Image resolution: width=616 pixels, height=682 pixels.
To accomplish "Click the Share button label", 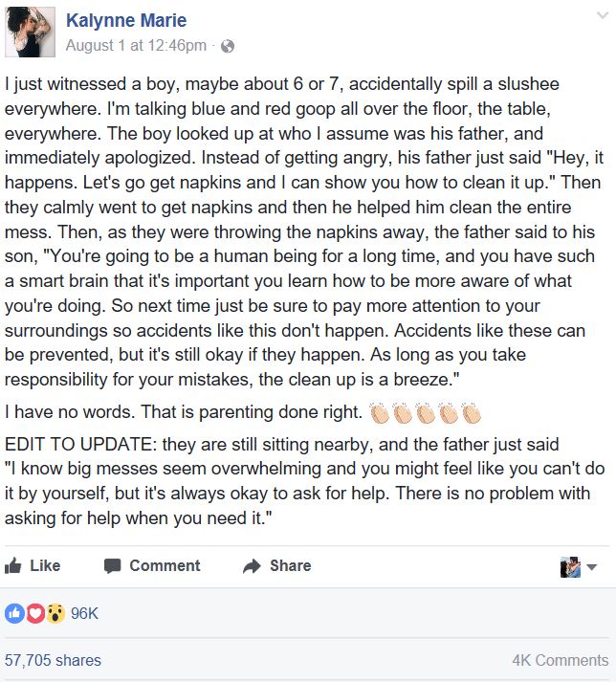I will pyautogui.click(x=291, y=565).
